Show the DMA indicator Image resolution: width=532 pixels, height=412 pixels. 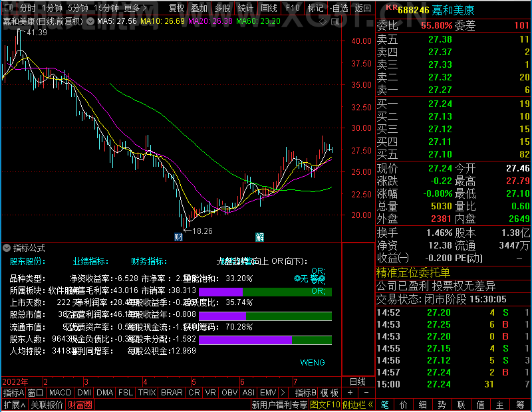[x=105, y=393]
